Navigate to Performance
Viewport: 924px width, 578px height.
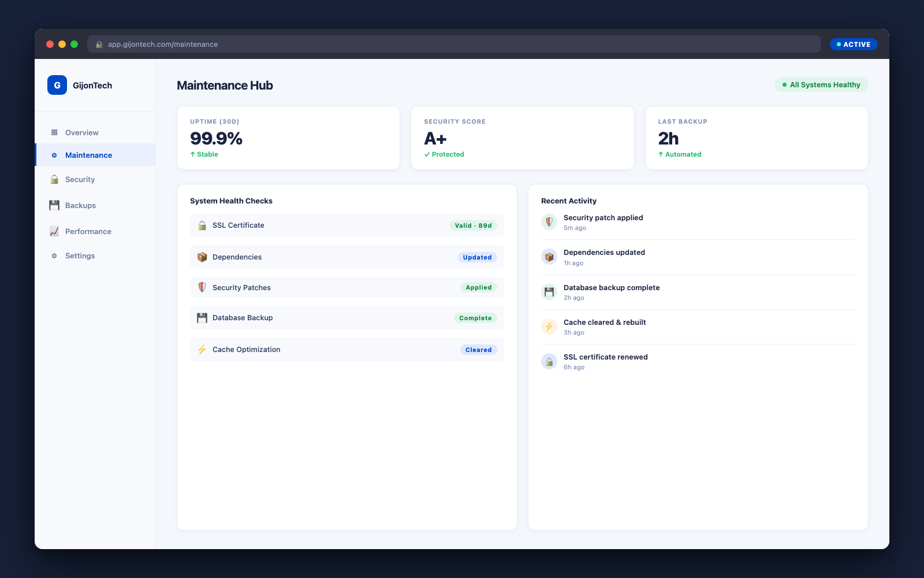pos(95,231)
